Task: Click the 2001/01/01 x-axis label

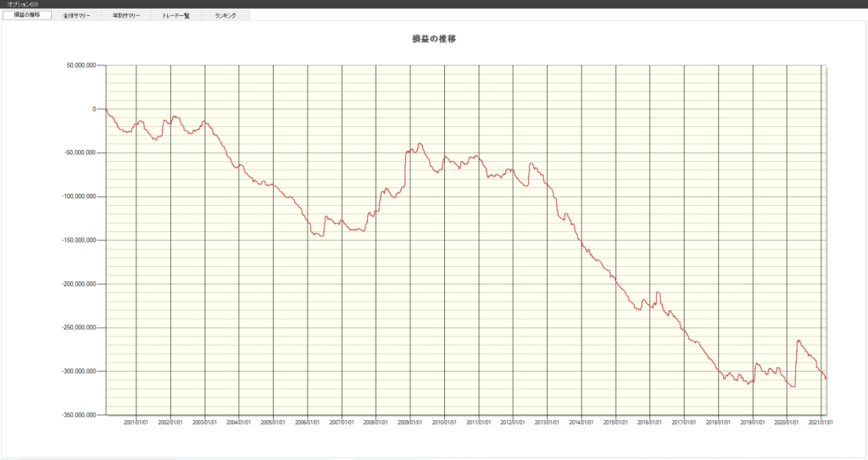Action: [x=136, y=423]
